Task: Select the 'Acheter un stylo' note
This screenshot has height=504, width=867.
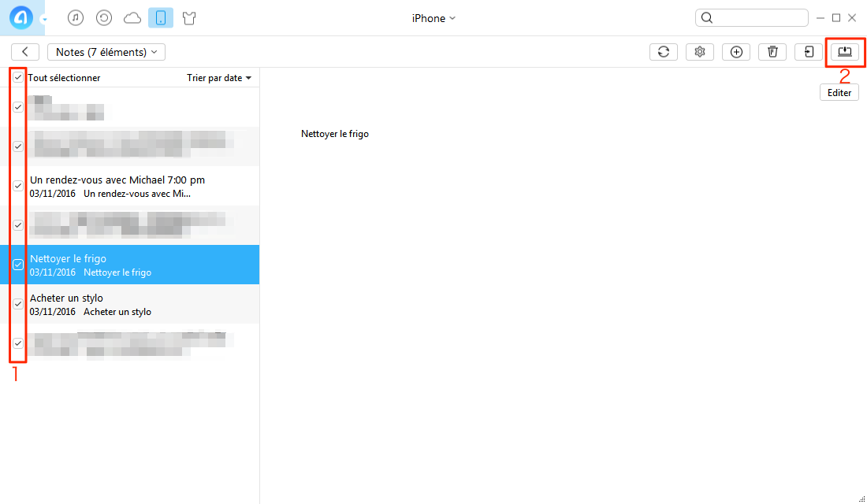Action: click(129, 304)
